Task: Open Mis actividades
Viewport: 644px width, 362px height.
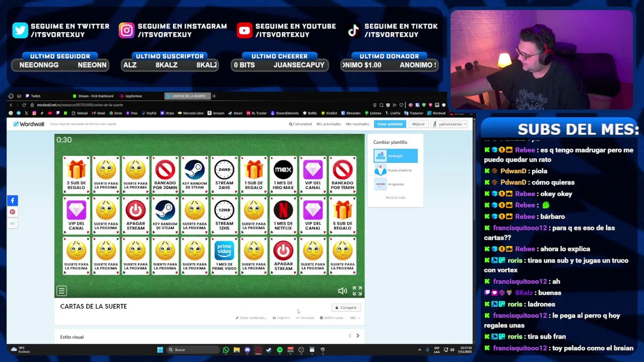Action: coord(329,124)
